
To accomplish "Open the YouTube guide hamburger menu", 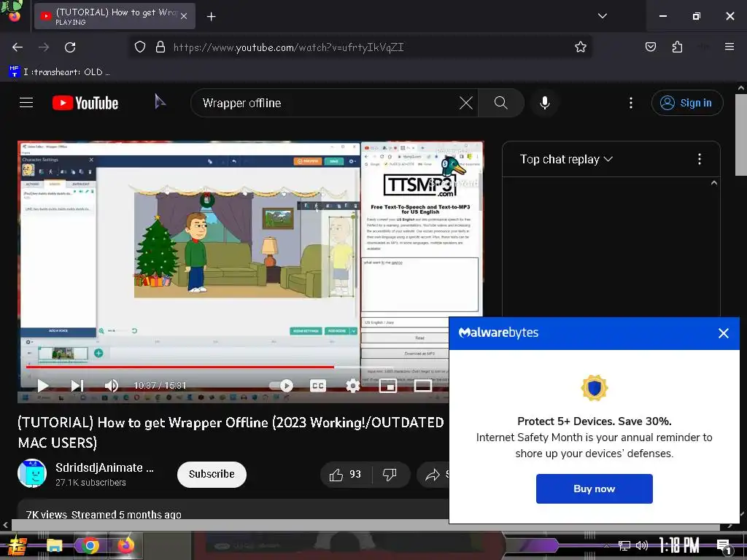I will pos(26,103).
